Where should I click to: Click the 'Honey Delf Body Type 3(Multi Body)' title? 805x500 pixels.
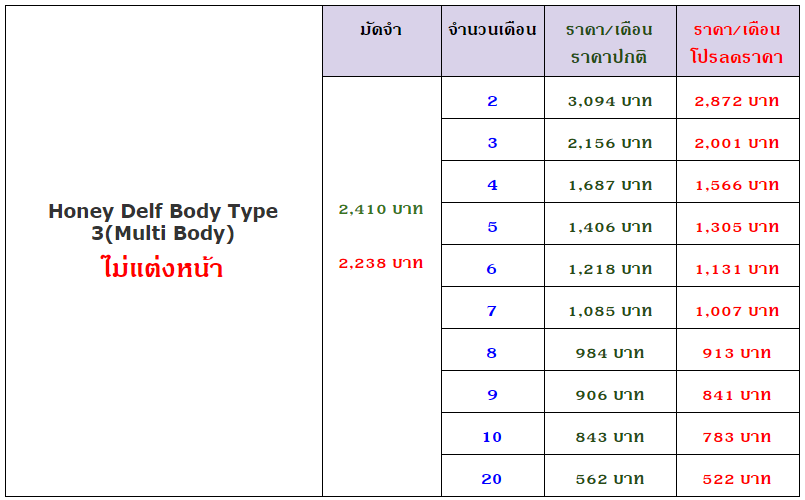point(163,222)
